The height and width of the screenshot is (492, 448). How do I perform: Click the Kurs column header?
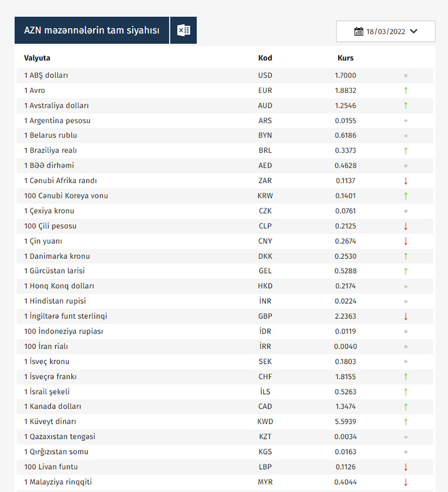(346, 58)
